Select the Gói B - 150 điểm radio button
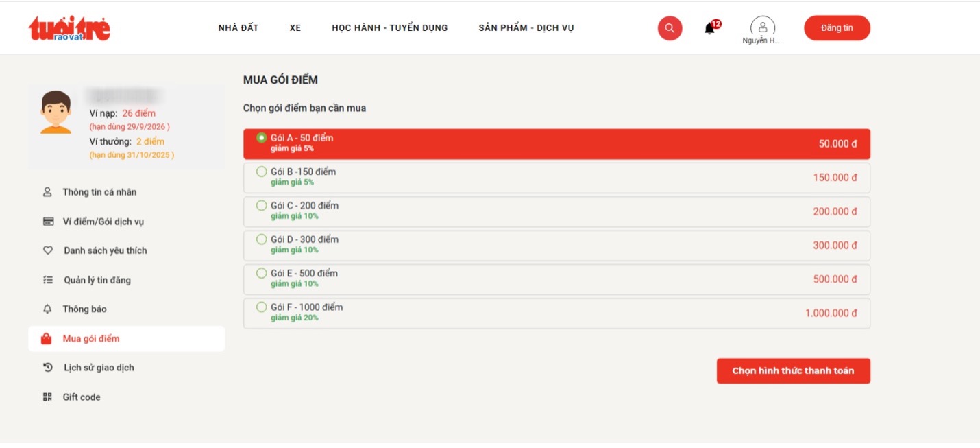980x448 pixels. tap(261, 172)
